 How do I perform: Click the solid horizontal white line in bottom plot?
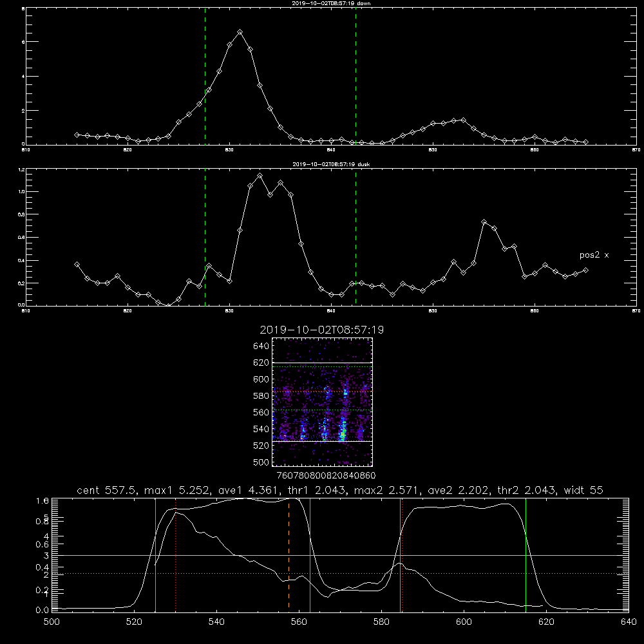(341, 555)
